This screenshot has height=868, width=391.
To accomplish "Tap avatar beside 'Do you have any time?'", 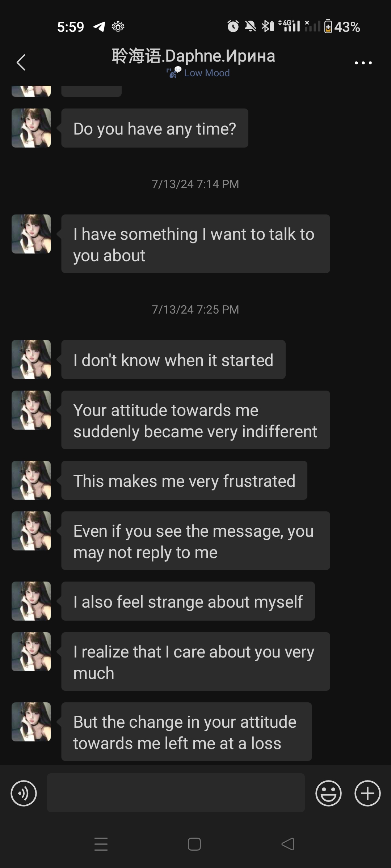I will click(31, 128).
